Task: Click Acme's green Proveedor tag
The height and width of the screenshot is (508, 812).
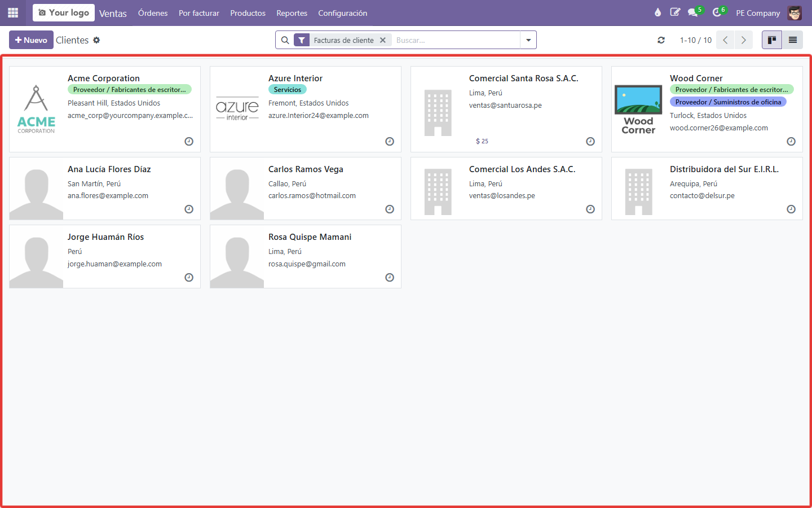Action: pos(130,90)
